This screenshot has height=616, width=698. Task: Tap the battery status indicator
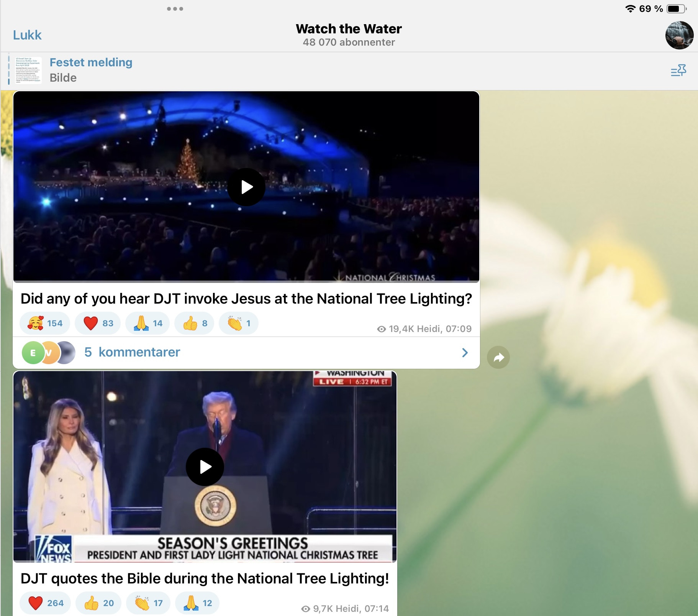tap(676, 9)
